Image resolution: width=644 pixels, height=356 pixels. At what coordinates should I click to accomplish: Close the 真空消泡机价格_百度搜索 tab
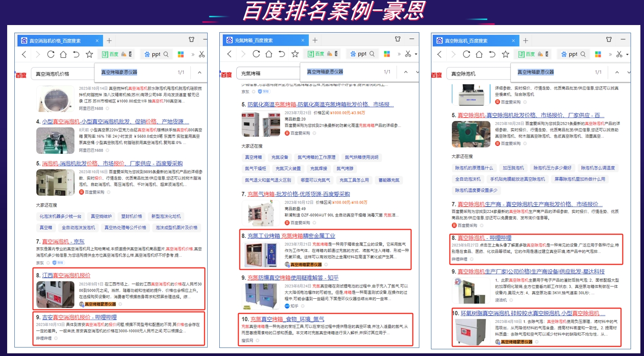point(97,41)
